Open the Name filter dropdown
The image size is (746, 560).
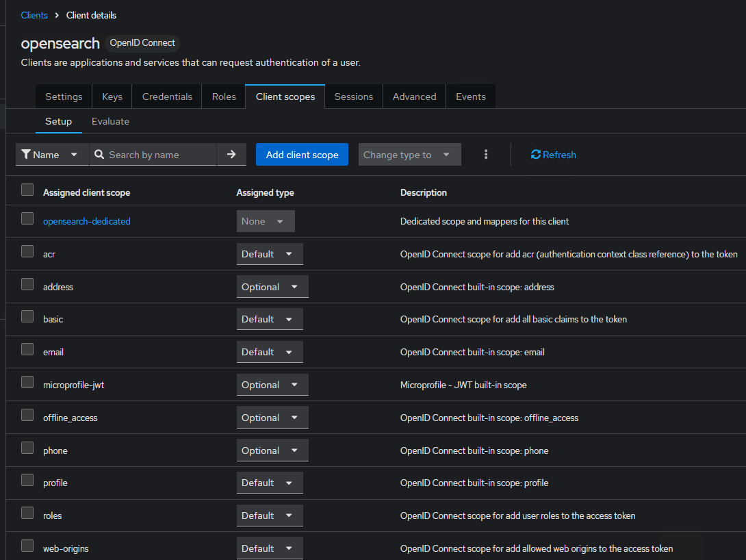point(52,155)
